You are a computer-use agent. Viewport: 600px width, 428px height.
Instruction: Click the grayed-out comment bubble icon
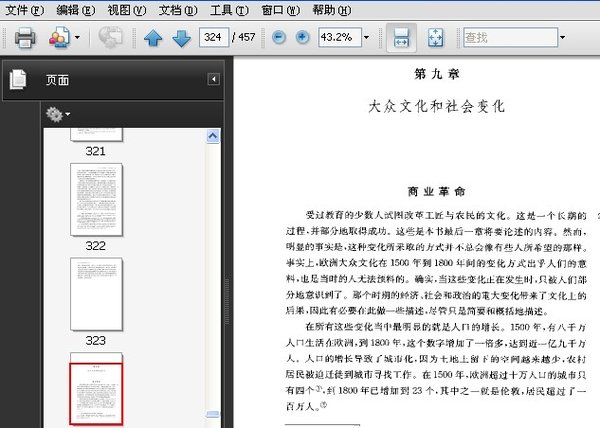(111, 37)
